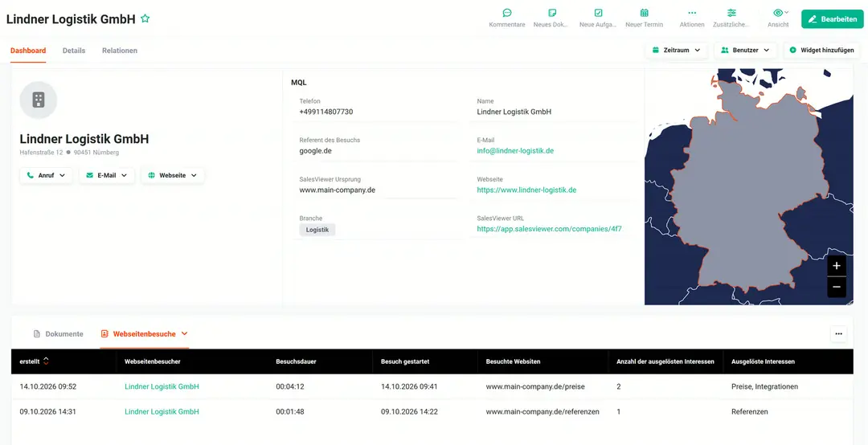
Task: Click Besuchte Websiten column header
Action: click(x=513, y=361)
